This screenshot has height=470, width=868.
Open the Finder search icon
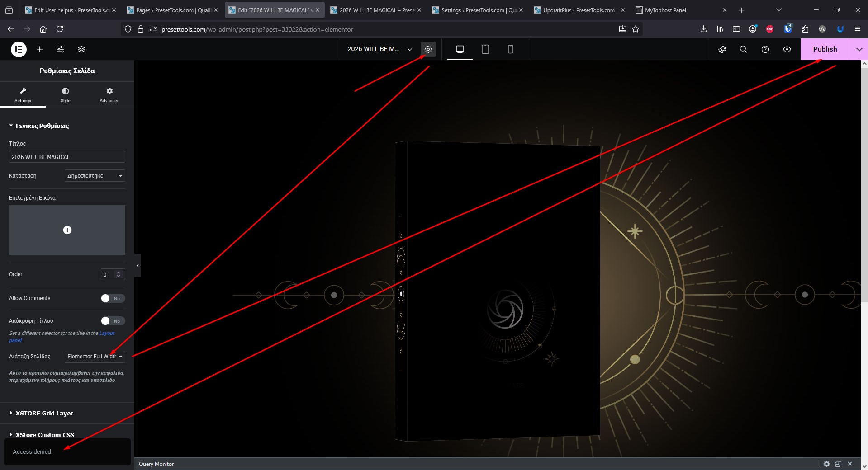point(744,49)
